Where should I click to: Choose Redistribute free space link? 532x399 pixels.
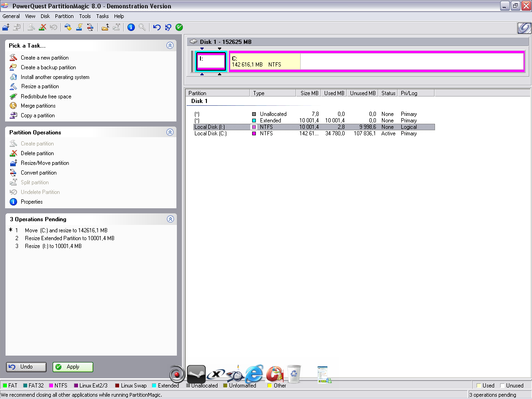[x=46, y=97]
